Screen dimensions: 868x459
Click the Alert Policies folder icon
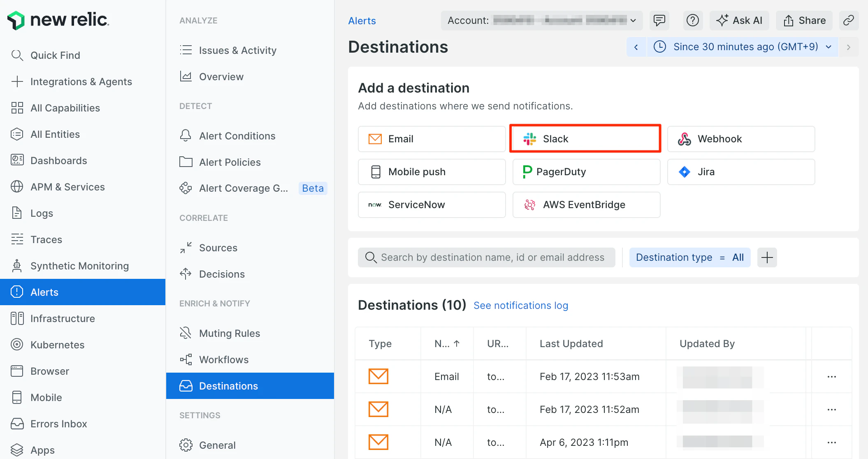186,162
